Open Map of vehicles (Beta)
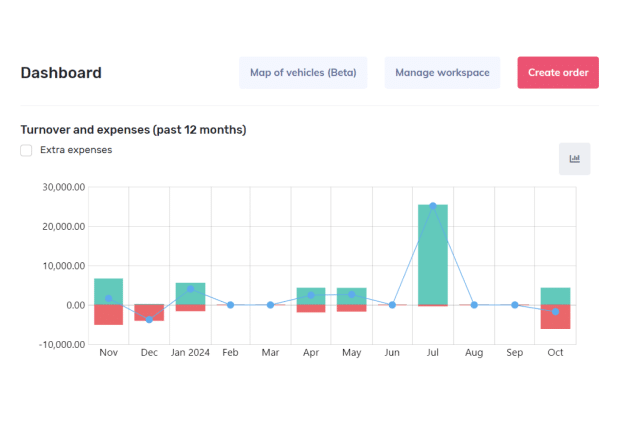This screenshot has height=443, width=617. pos(303,72)
